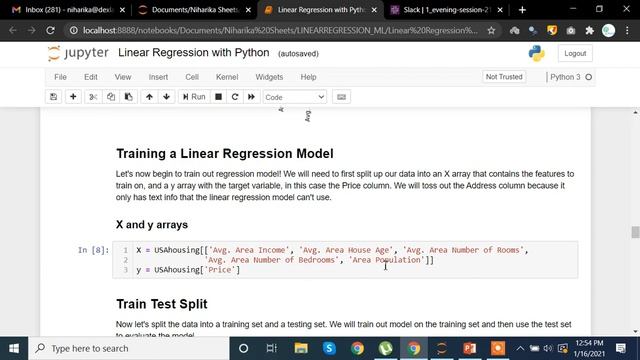Open the File menu
640x360 pixels.
[60, 77]
